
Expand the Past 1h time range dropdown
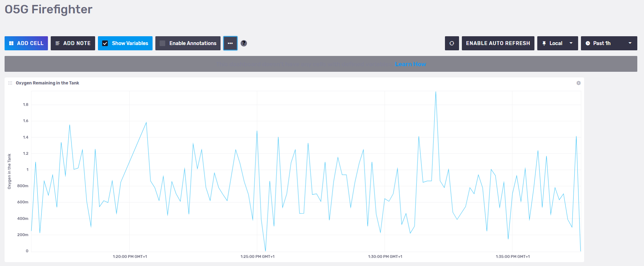coord(609,43)
